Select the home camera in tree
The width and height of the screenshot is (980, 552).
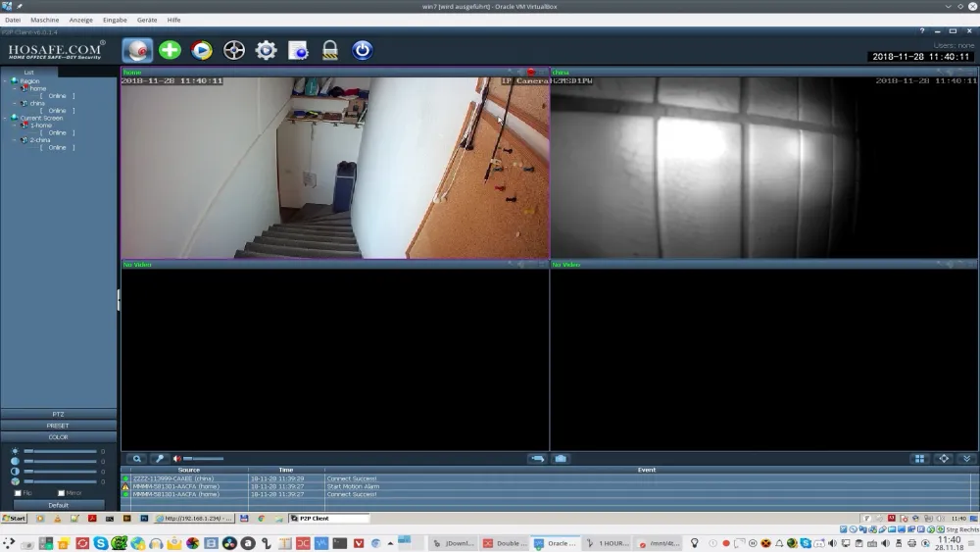click(37, 89)
